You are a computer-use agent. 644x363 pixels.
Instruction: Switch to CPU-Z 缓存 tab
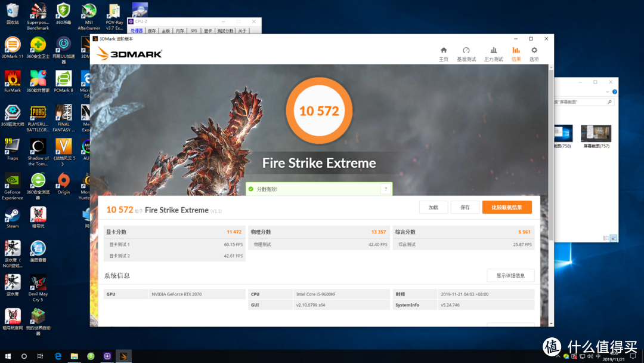tap(151, 31)
